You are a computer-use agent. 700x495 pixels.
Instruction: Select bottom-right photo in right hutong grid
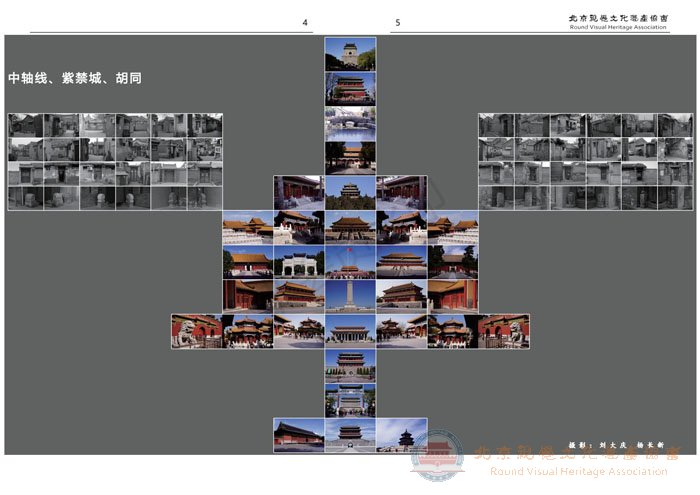674,197
